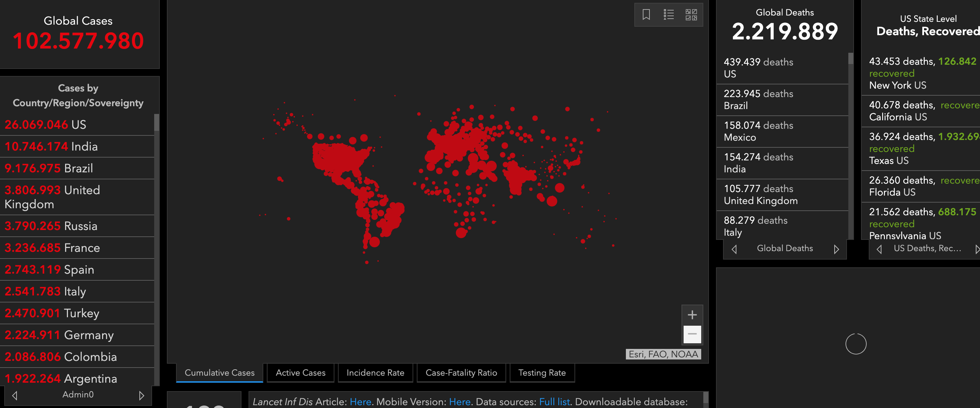Zoom out on the map

click(692, 334)
